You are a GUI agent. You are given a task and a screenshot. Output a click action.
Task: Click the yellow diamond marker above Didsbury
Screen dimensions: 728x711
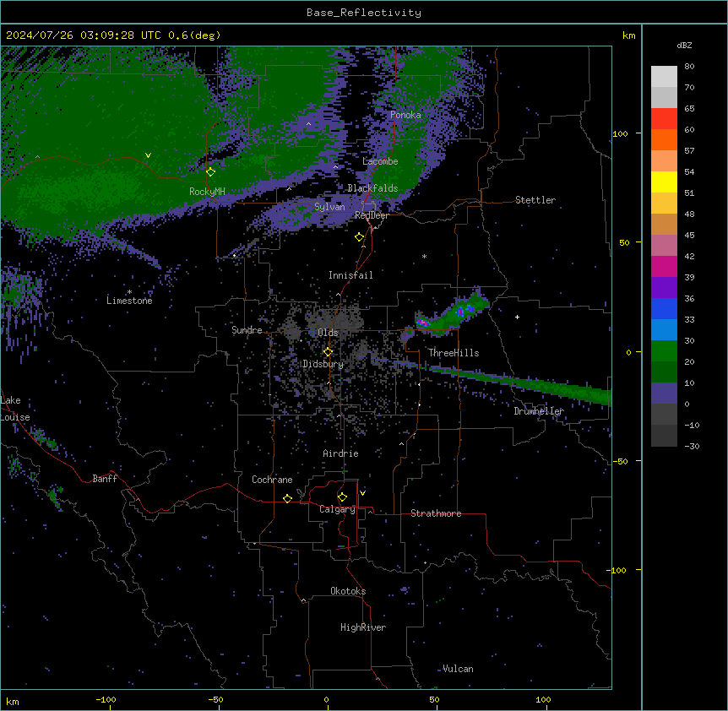(328, 351)
